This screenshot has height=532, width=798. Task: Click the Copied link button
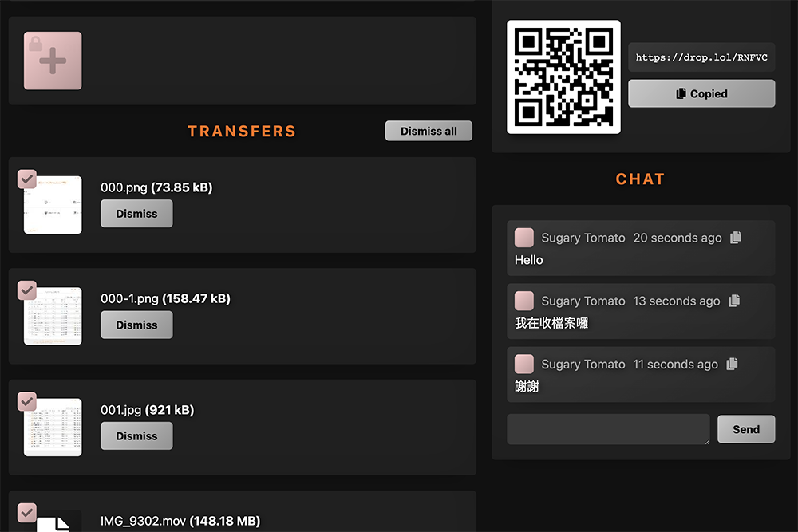click(701, 93)
